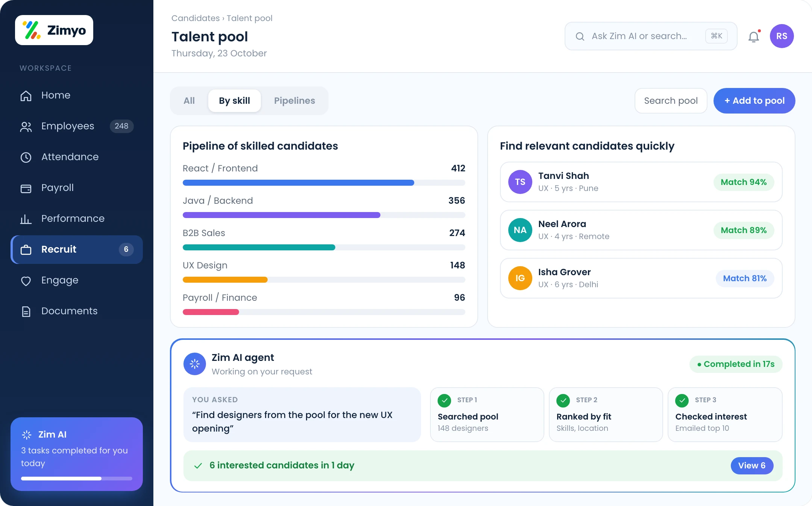The height and width of the screenshot is (506, 812).
Task: Click the B2B Sales count 274
Action: [x=457, y=233]
